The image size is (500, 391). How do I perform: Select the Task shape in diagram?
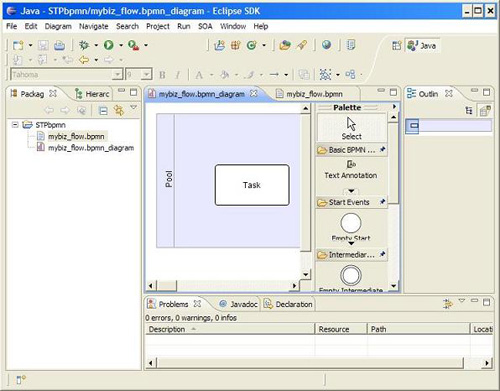pos(252,185)
